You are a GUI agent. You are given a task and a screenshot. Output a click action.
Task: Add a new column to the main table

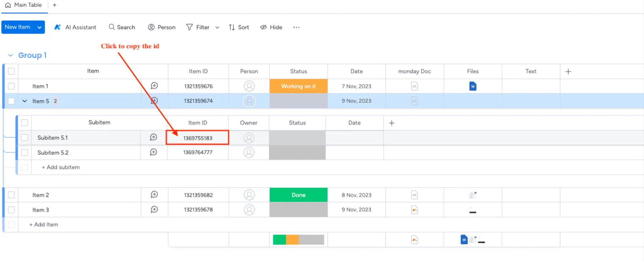point(568,71)
